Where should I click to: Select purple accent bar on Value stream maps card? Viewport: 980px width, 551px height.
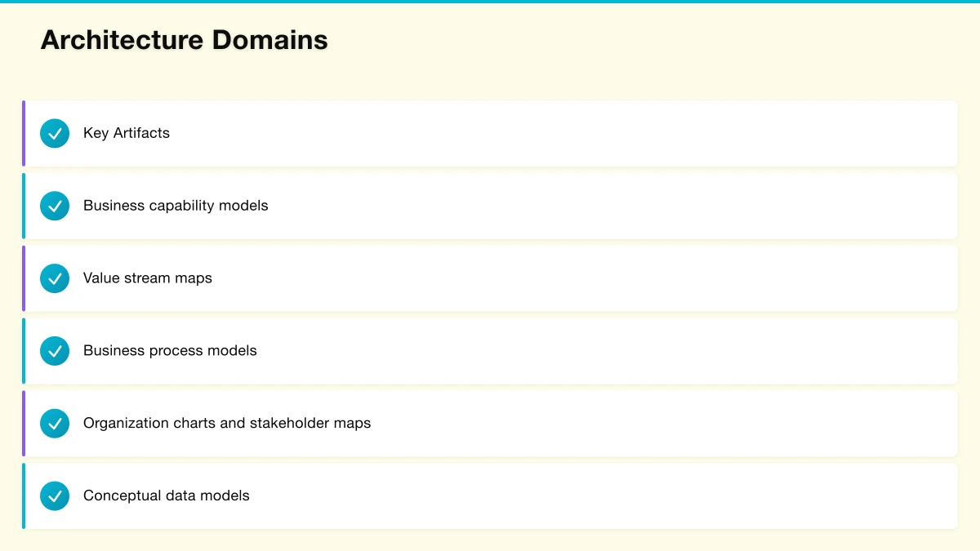(x=24, y=278)
